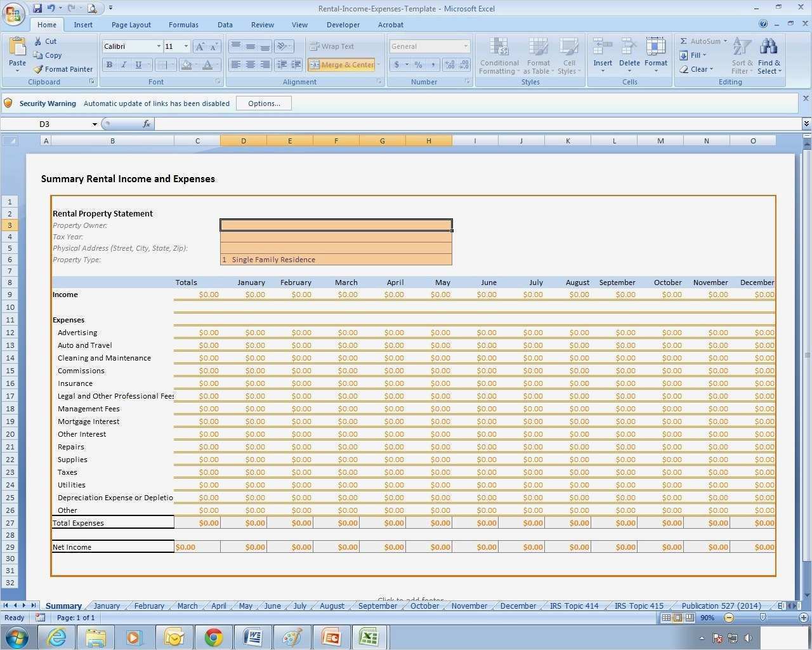Click the Options button in the security warning
Screen dimensions: 812x650
tap(263, 103)
